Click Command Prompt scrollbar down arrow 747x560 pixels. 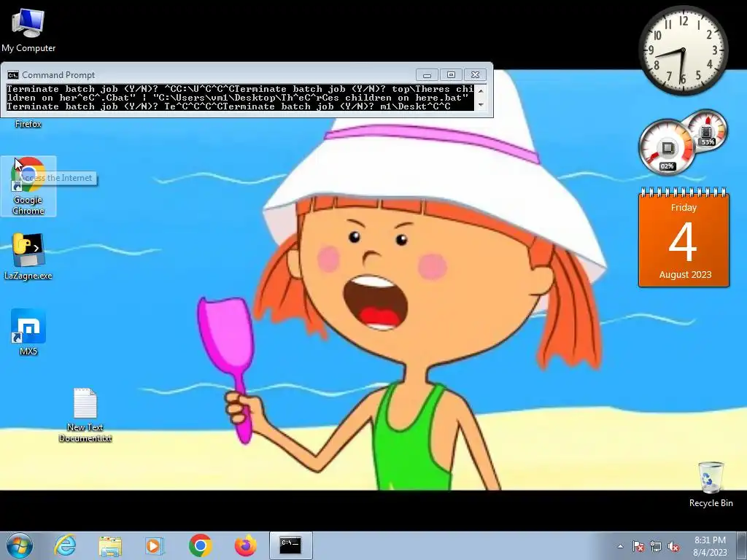pyautogui.click(x=481, y=105)
